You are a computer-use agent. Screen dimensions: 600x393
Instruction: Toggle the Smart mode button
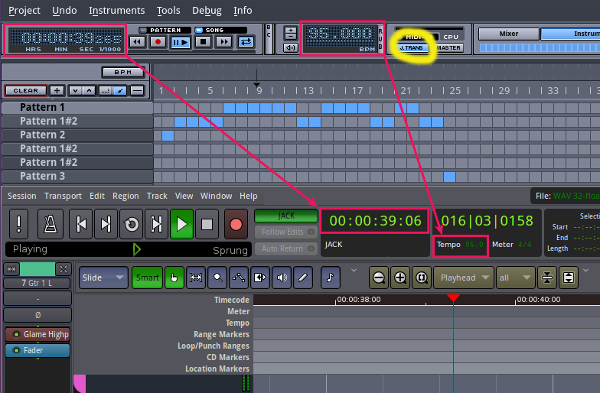tap(147, 277)
